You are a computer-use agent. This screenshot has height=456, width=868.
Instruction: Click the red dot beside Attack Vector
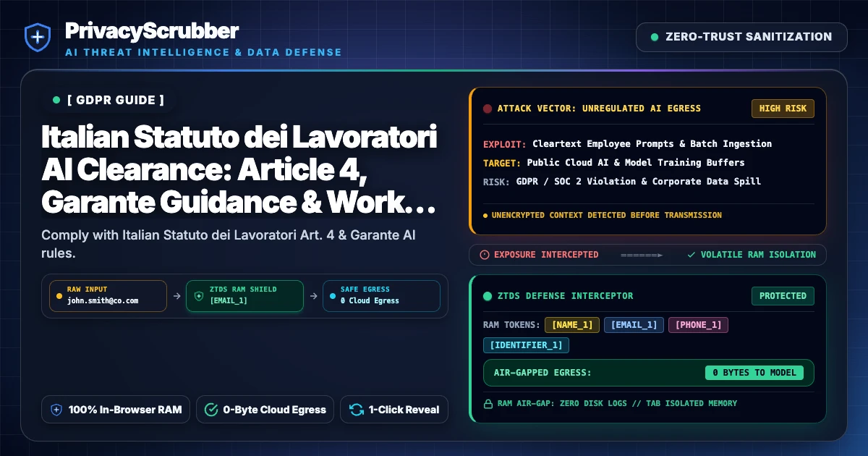click(x=488, y=109)
